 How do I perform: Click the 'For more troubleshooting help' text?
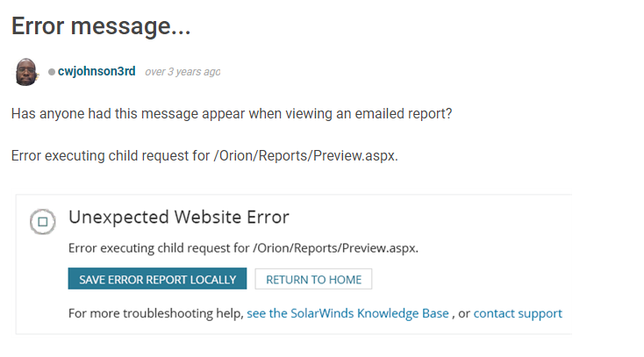[156, 313]
